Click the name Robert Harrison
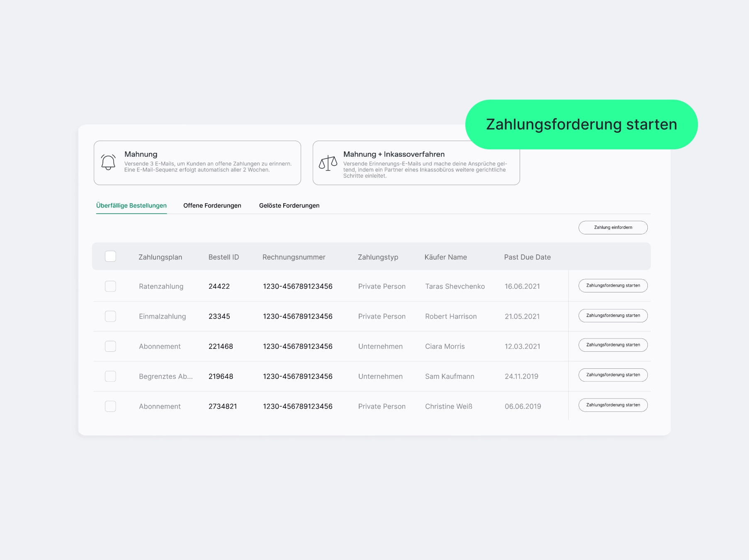This screenshot has width=749, height=560. coord(451,316)
